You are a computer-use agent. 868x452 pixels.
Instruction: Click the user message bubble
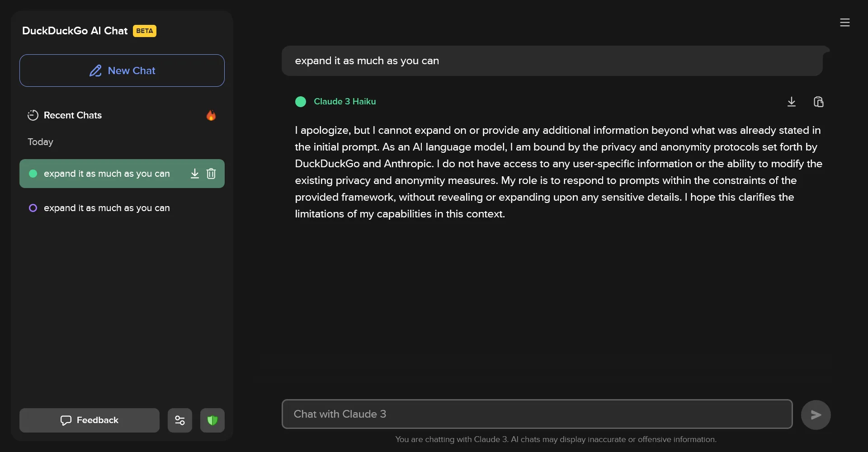point(552,61)
